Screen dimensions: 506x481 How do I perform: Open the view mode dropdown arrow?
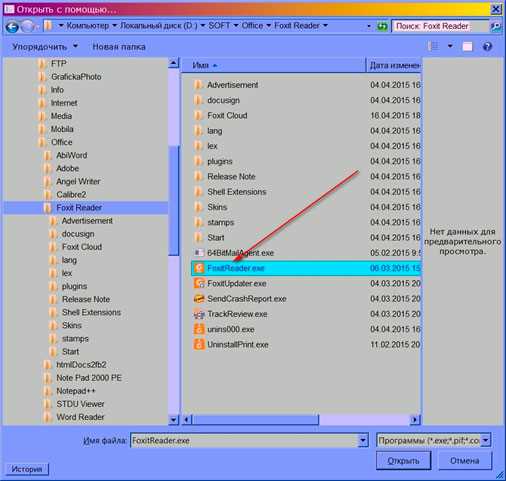tap(450, 46)
